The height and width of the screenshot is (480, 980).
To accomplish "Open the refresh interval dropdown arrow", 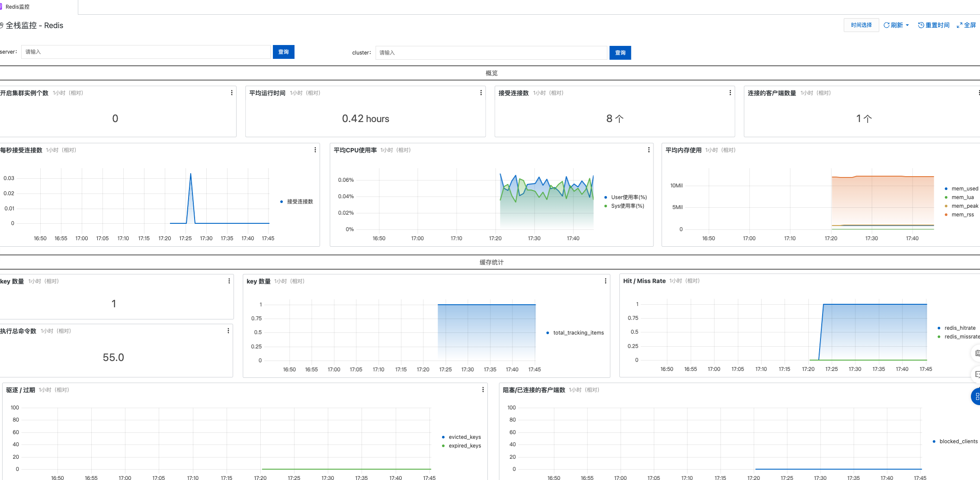I will (x=907, y=25).
